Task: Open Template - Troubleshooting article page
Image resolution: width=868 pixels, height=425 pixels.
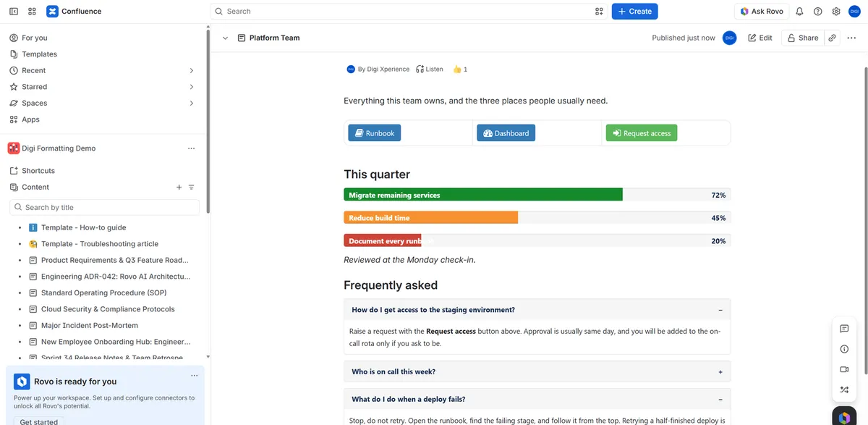Action: click(x=100, y=244)
